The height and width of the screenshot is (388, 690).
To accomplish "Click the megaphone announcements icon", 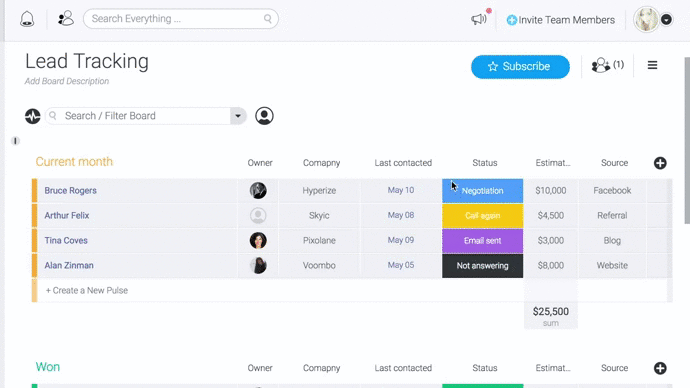I will point(478,19).
